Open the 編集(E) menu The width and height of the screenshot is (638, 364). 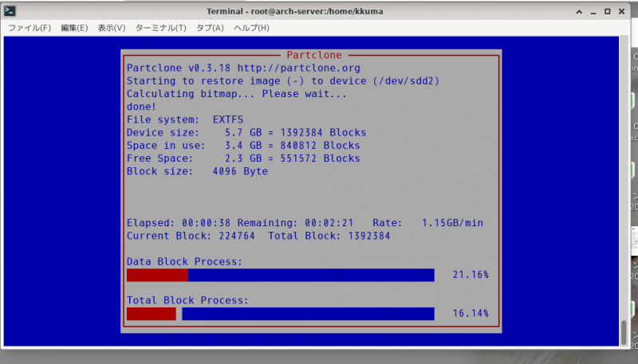point(74,28)
